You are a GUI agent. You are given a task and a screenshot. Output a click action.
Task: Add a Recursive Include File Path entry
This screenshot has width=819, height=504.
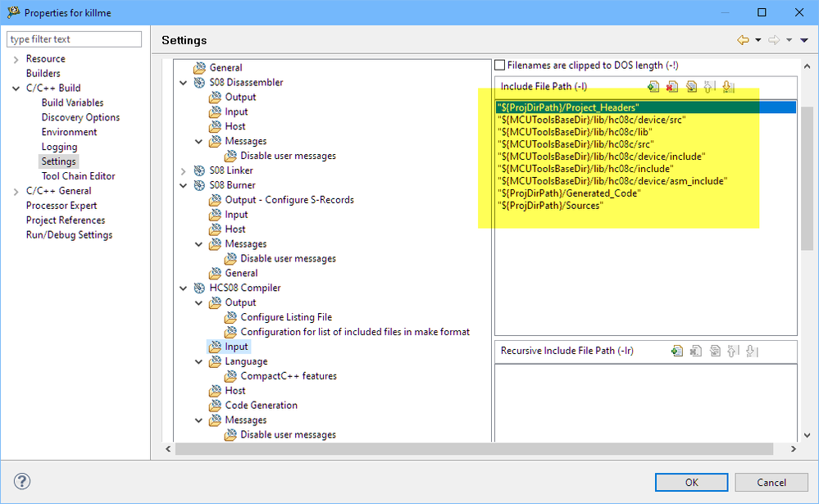point(677,351)
